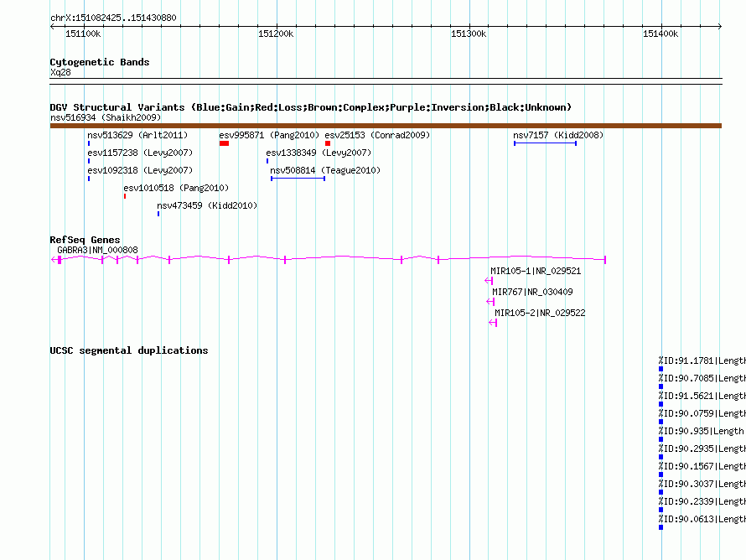Click the red esv25153 loss block
The width and height of the screenshot is (746, 560).
(328, 143)
